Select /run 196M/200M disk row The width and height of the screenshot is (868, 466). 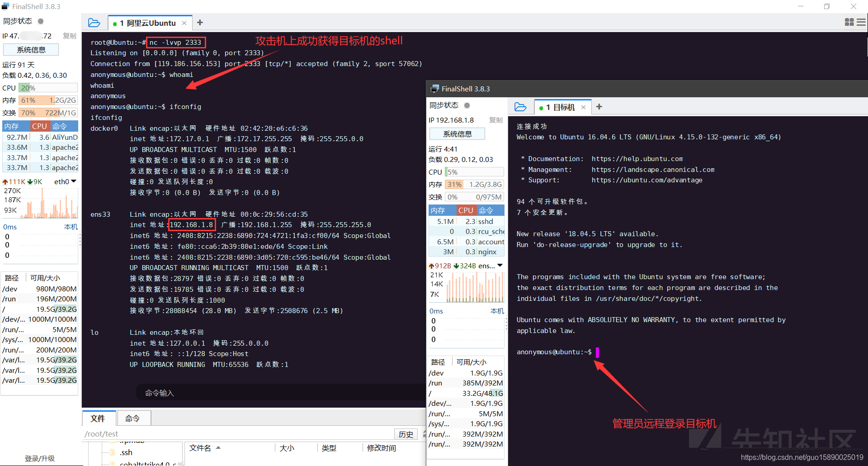[40, 299]
